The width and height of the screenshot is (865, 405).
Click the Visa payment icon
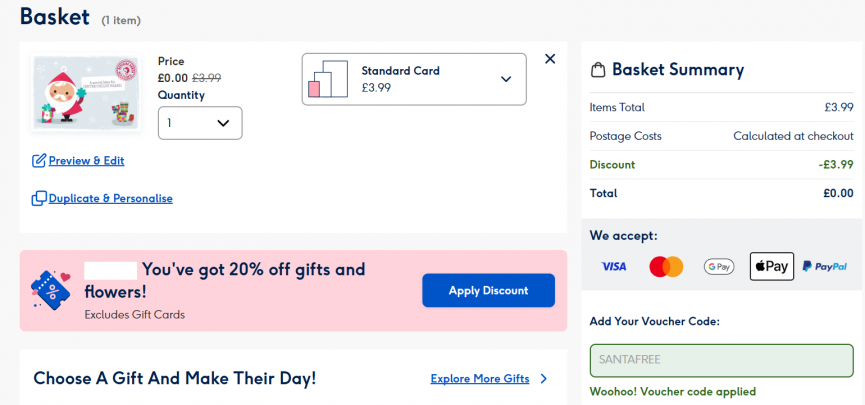(613, 267)
